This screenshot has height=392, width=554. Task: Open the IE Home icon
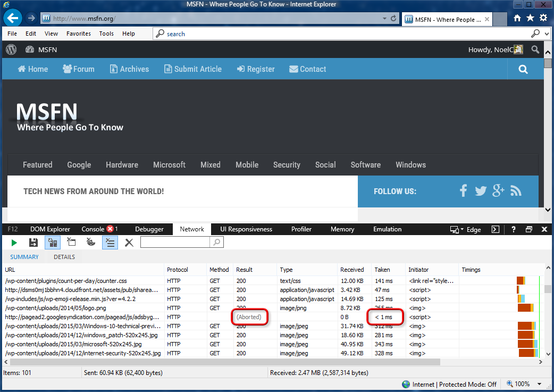pyautogui.click(x=517, y=18)
